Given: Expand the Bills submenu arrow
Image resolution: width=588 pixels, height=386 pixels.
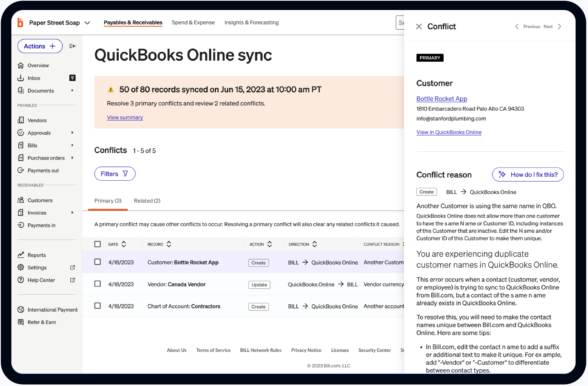Looking at the screenshot, I should pos(72,145).
